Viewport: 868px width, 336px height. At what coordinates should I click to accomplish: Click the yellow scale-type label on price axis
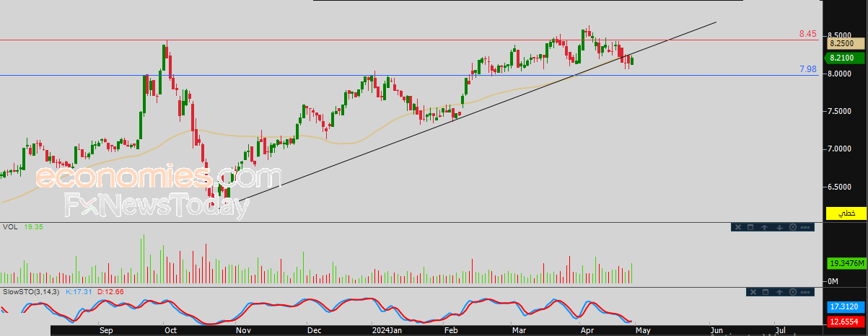pos(847,213)
